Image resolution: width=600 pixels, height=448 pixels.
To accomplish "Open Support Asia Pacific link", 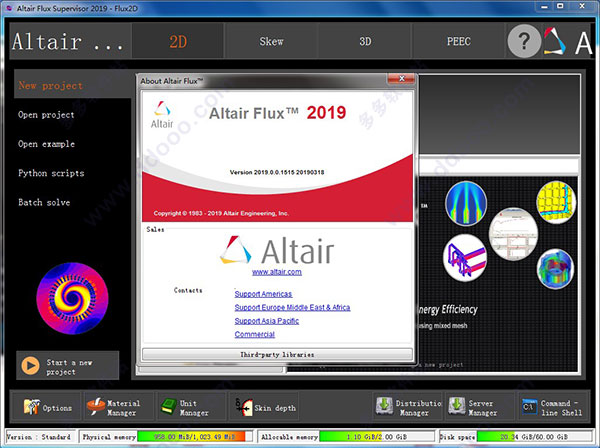I will (267, 321).
